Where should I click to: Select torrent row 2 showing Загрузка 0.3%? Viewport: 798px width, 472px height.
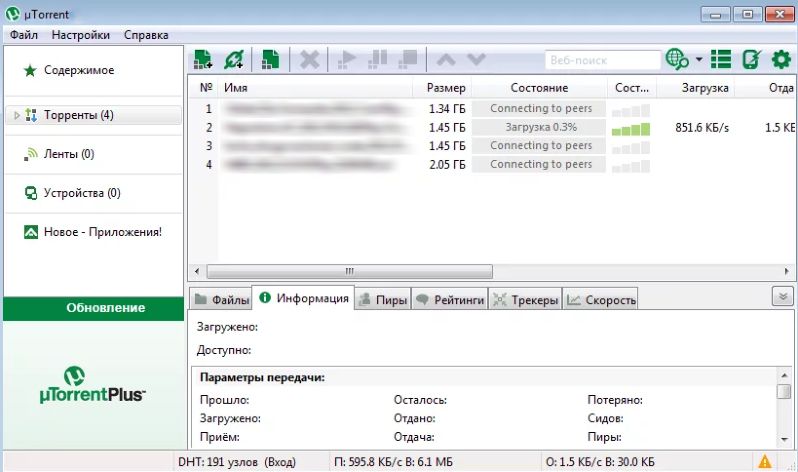[491, 127]
